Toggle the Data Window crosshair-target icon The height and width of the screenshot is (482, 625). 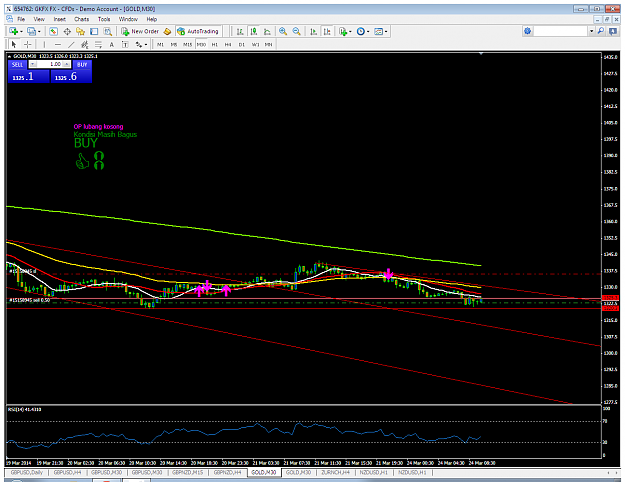pyautogui.click(x=67, y=31)
